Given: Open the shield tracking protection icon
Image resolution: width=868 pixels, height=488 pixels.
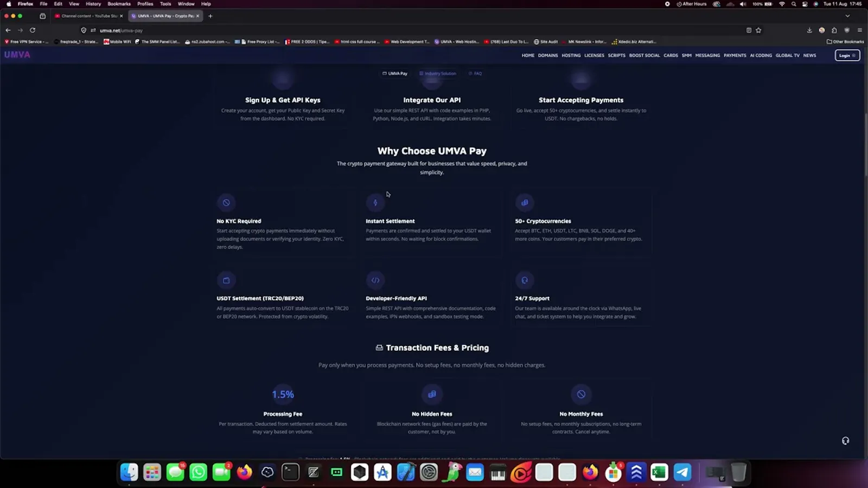Looking at the screenshot, I should [84, 30].
